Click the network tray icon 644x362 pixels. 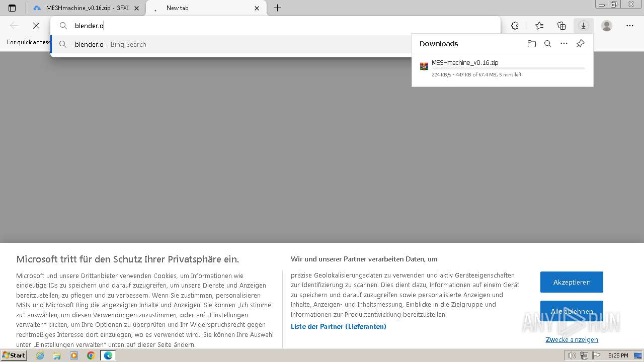point(584,355)
